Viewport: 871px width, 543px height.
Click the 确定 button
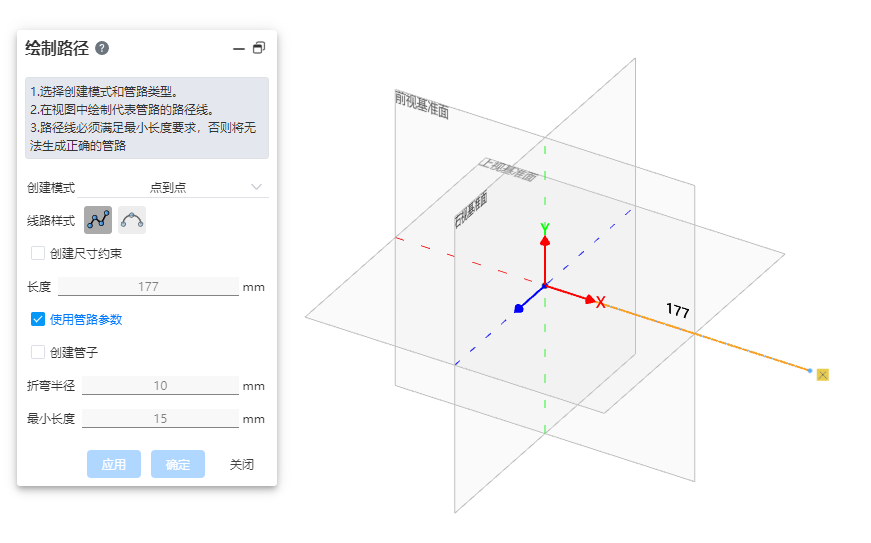click(178, 464)
